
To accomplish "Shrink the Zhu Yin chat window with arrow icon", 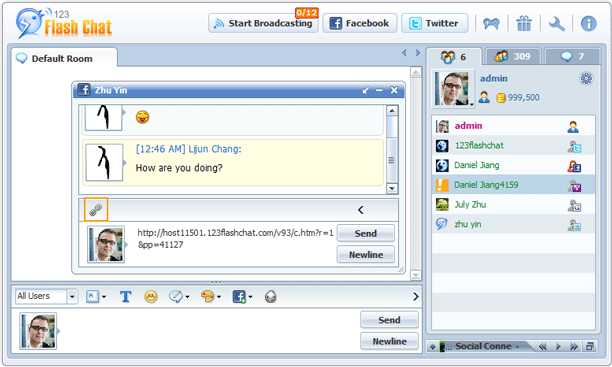I will click(365, 90).
